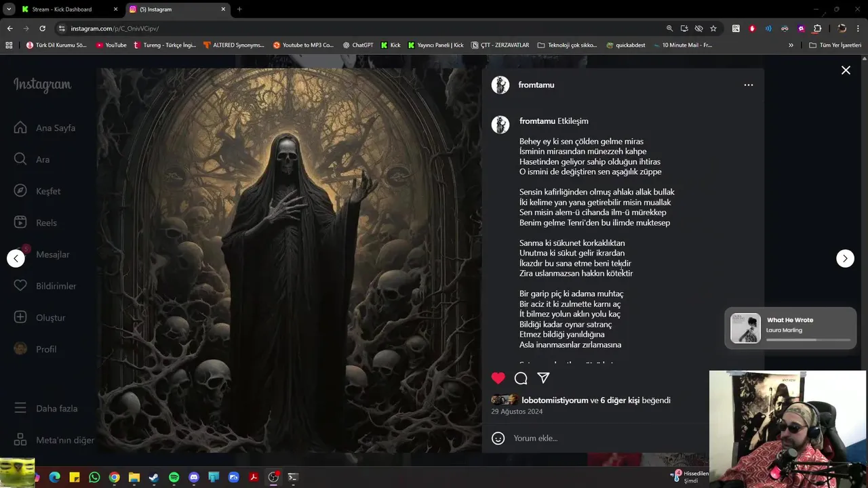Screen dimensions: 868x488
Task: Open fromtamu profile from header username
Action: 536,85
